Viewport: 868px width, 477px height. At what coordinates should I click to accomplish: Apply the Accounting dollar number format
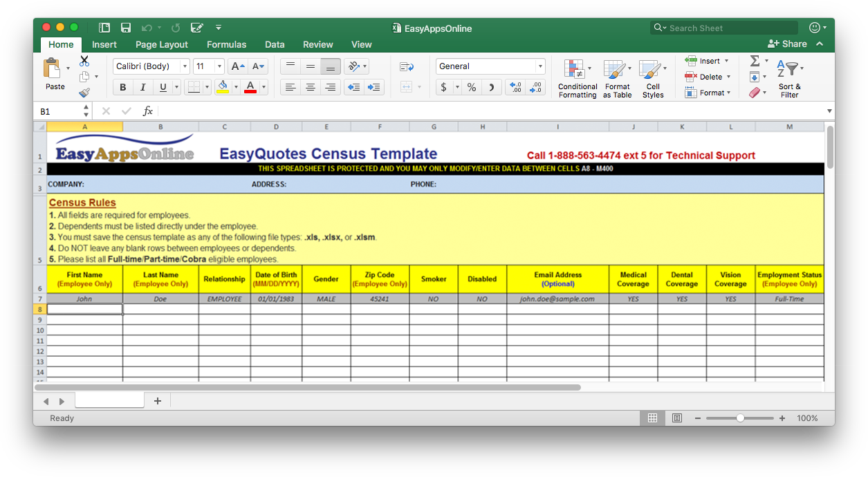[443, 87]
